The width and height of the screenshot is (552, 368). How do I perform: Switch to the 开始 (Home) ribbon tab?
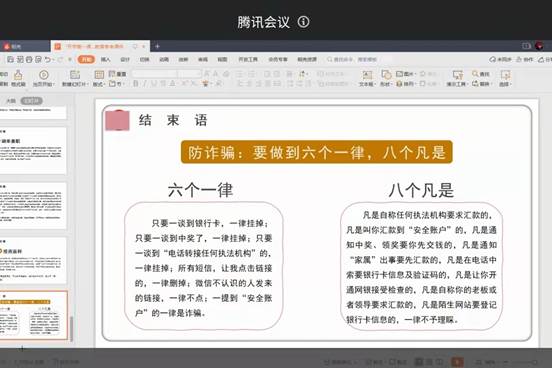coord(86,59)
